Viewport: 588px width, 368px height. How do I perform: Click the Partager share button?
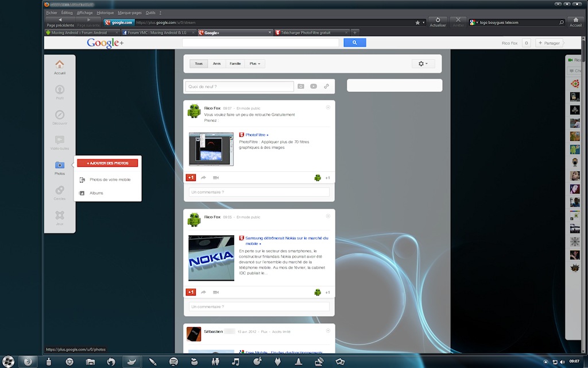tap(550, 43)
